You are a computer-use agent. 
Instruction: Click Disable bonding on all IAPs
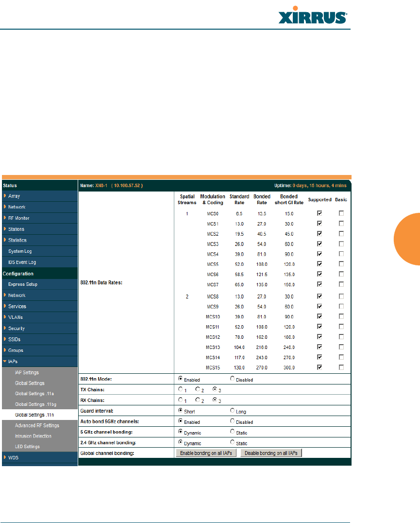271,453
